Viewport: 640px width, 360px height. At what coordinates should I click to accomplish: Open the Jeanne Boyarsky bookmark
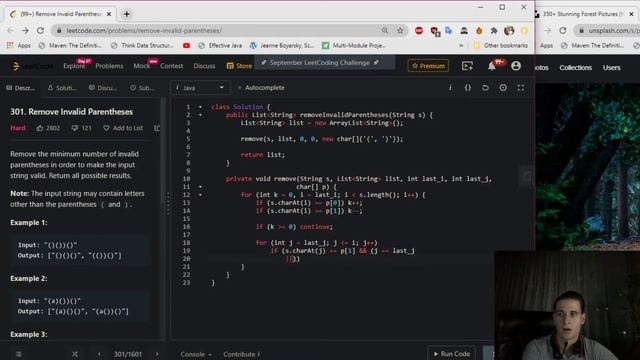(282, 45)
